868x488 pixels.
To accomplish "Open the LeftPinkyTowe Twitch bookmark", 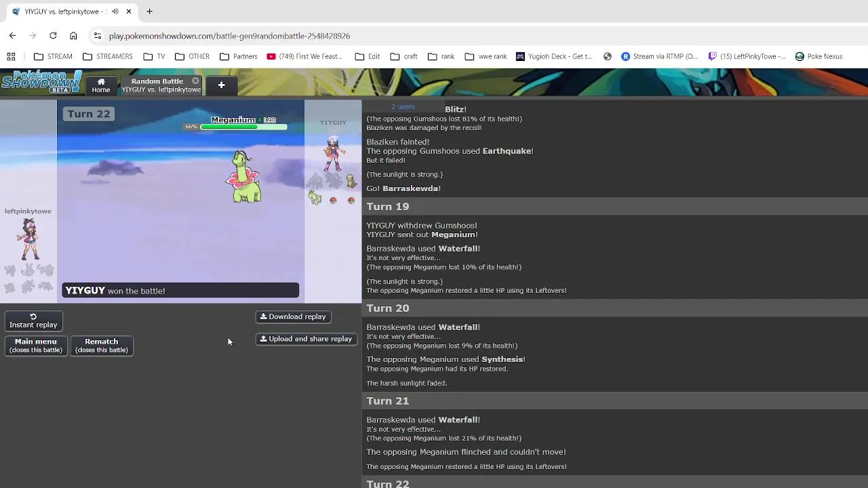I will [747, 56].
